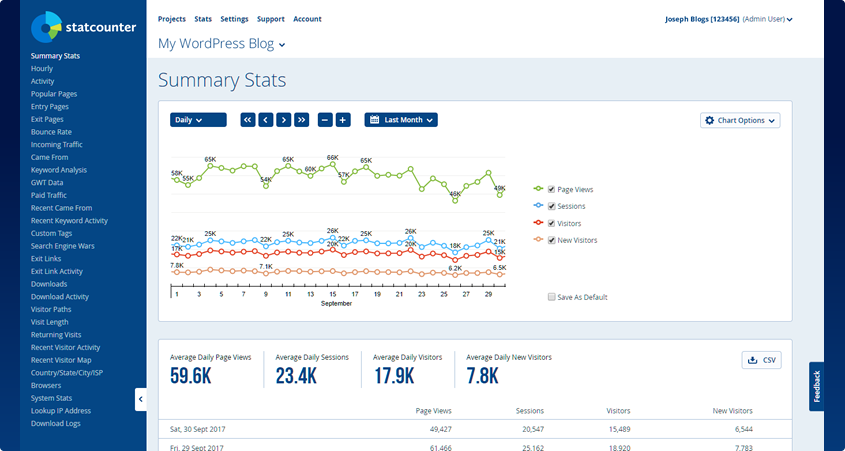
Task: Select Popular Pages in the sidebar
Action: tap(54, 94)
